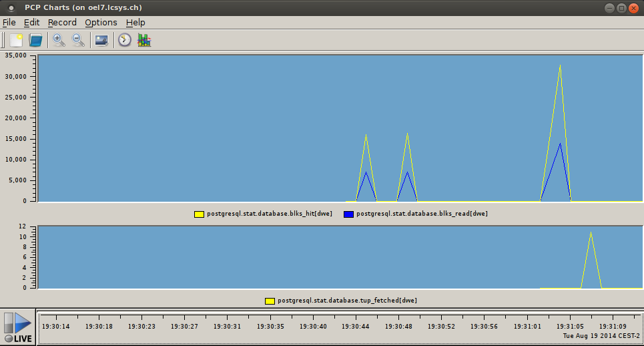The image size is (644, 346).
Task: Click the Open View folder icon
Action: coord(35,40)
